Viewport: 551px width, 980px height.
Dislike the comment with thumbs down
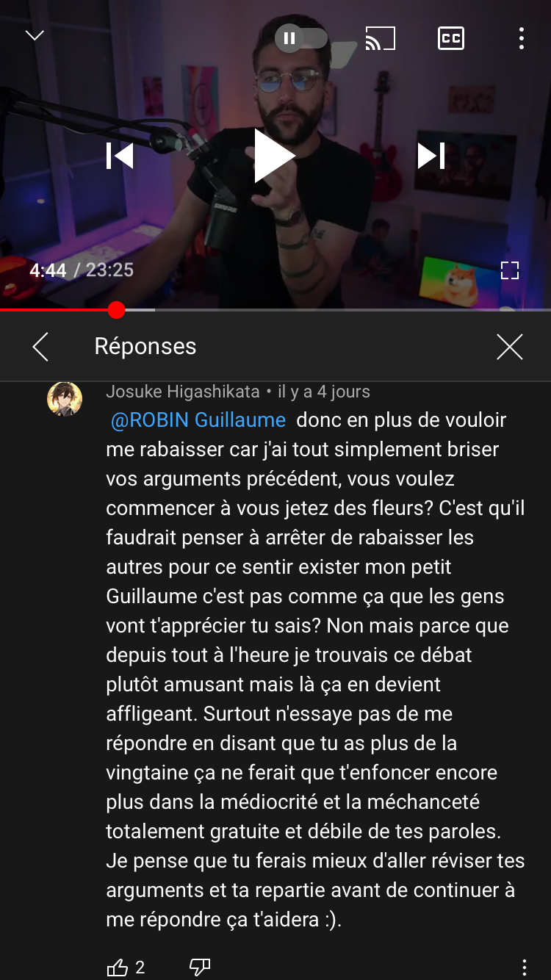point(200,968)
